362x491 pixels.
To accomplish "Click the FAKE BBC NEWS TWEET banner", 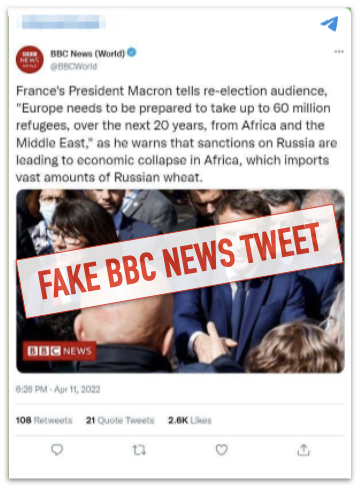I will point(180,261).
